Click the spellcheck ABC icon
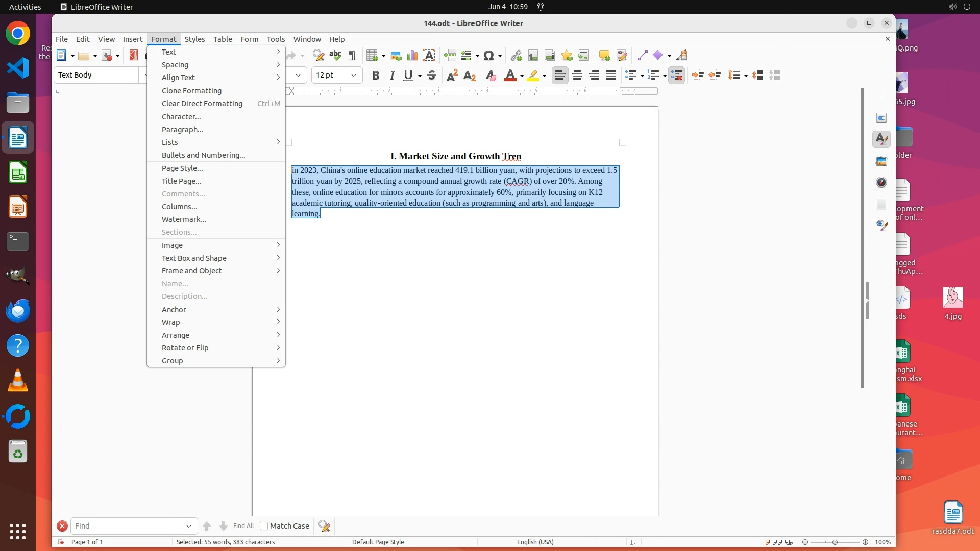Image resolution: width=980 pixels, height=551 pixels. tap(335, 55)
